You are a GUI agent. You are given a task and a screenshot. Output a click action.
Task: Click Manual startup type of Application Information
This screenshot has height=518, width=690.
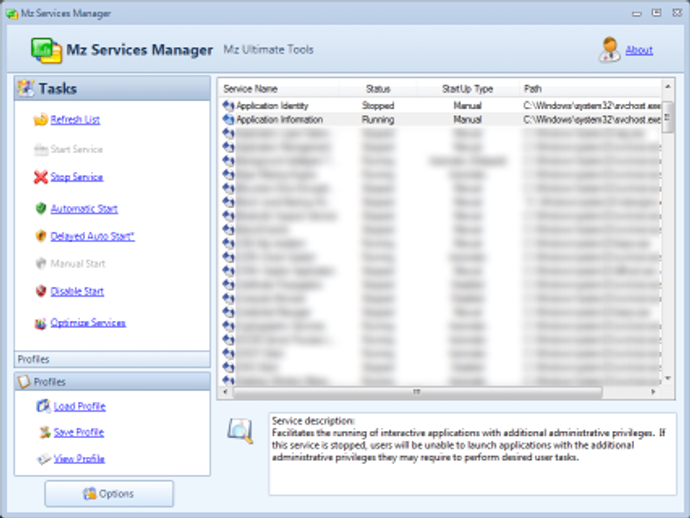(x=467, y=119)
